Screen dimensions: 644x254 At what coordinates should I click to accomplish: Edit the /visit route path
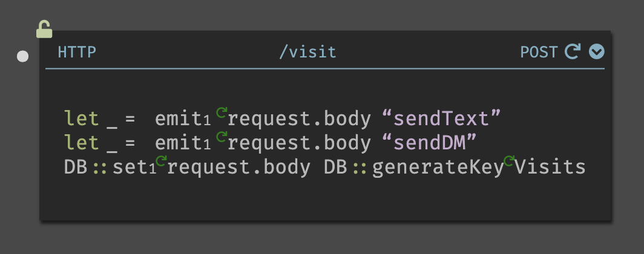pos(307,52)
